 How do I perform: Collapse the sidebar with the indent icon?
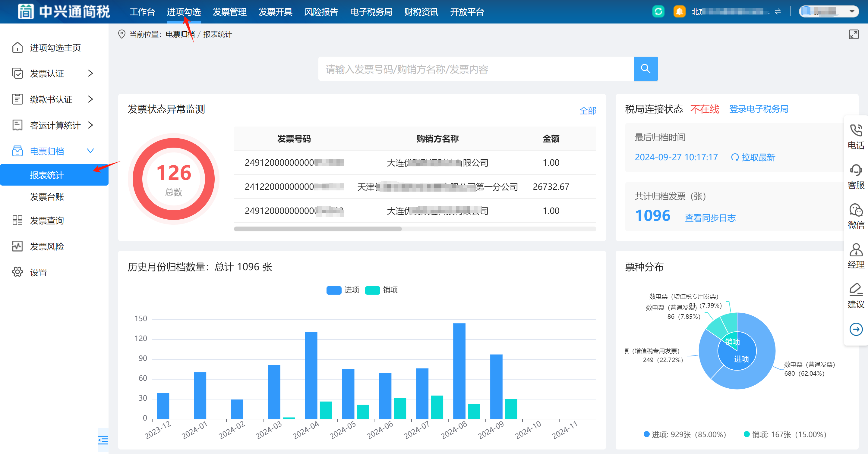tap(103, 440)
